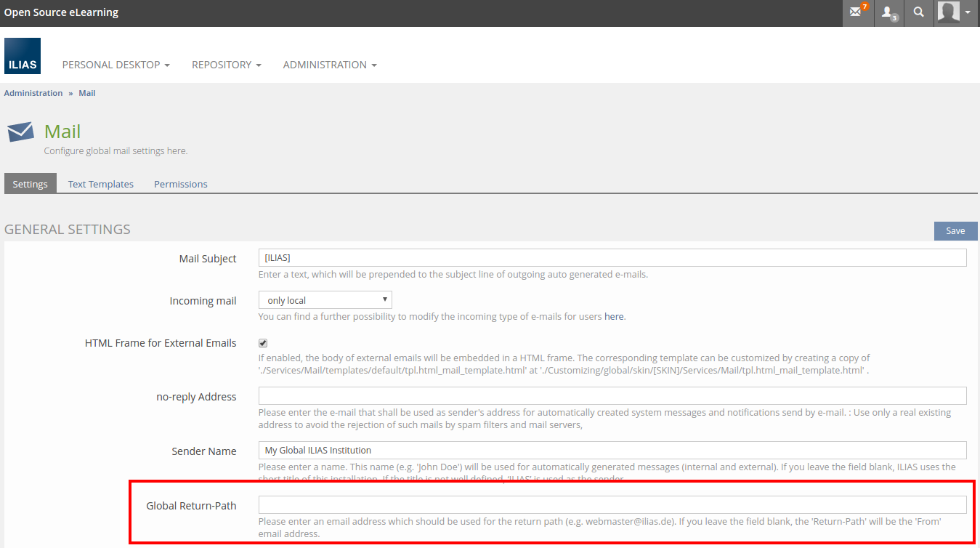The height and width of the screenshot is (548, 980).
Task: Click the Mail envelope icon beside heading
Action: [20, 132]
